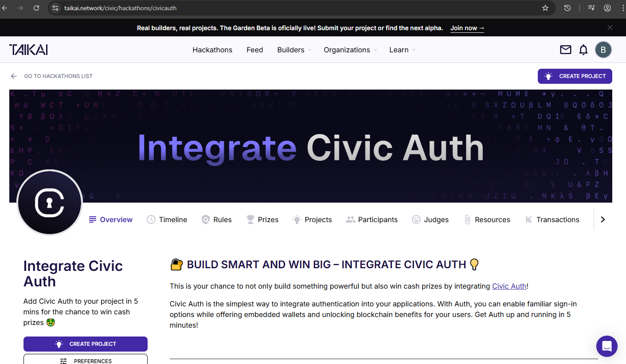The image size is (626, 364).
Task: Click the Timeline clock icon
Action: pyautogui.click(x=151, y=219)
